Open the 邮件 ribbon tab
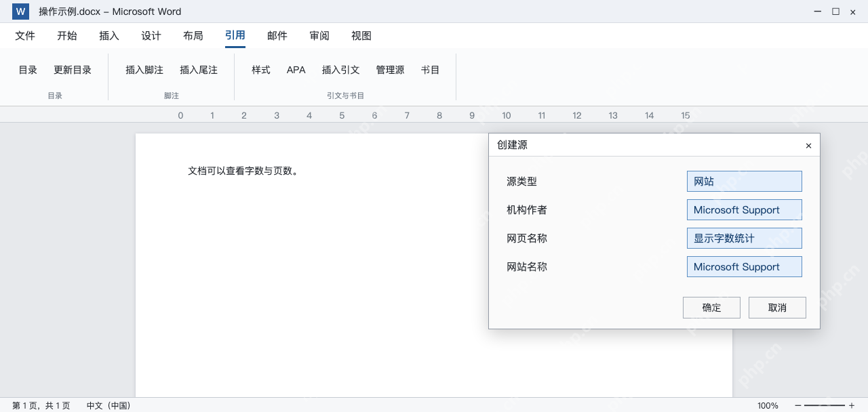The height and width of the screenshot is (412, 868). click(x=277, y=36)
